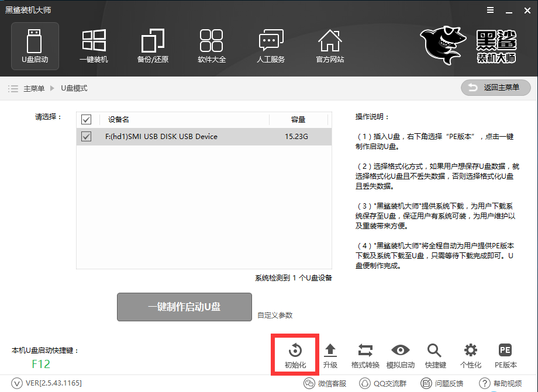The image size is (538, 392).
Task: Click the 升级 upgrade icon
Action: 330,355
